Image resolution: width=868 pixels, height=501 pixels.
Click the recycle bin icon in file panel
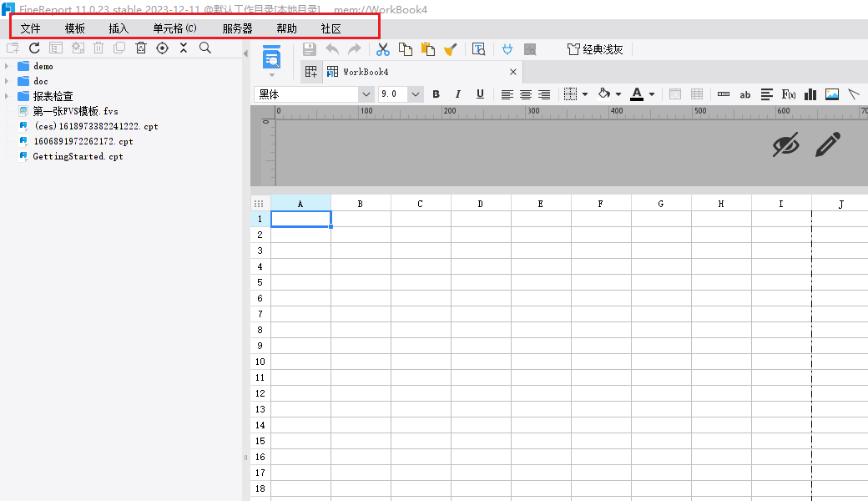[x=141, y=48]
